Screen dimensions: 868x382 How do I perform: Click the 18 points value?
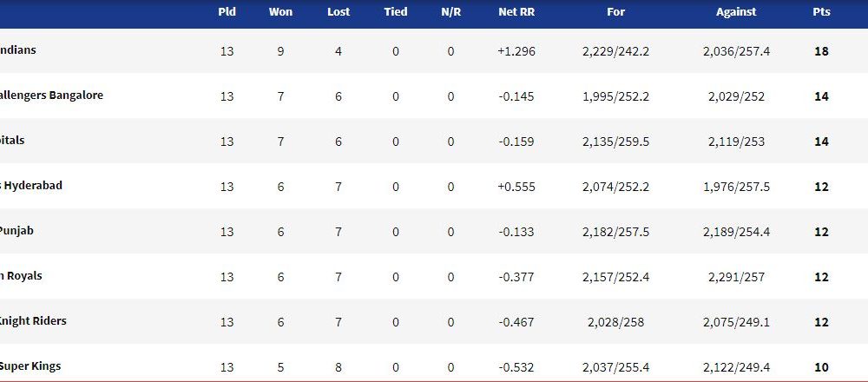pyautogui.click(x=821, y=51)
